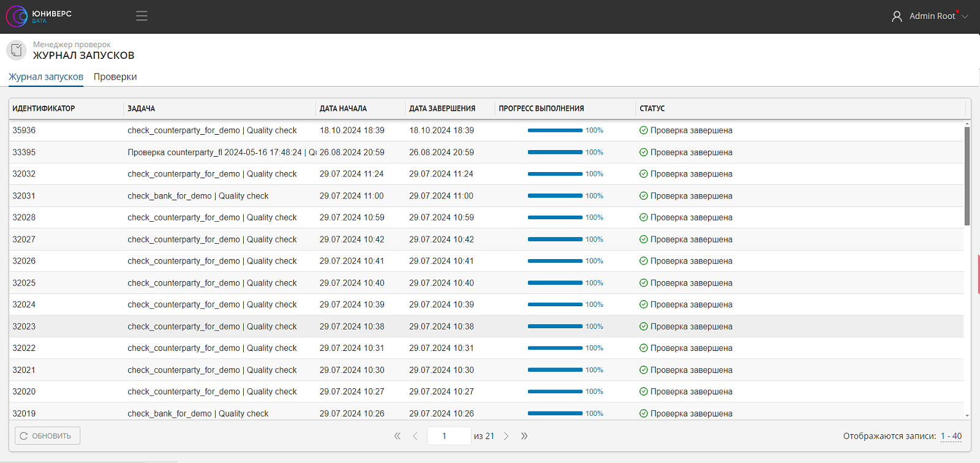Click end date 18.10.2024 18:39

coord(442,130)
